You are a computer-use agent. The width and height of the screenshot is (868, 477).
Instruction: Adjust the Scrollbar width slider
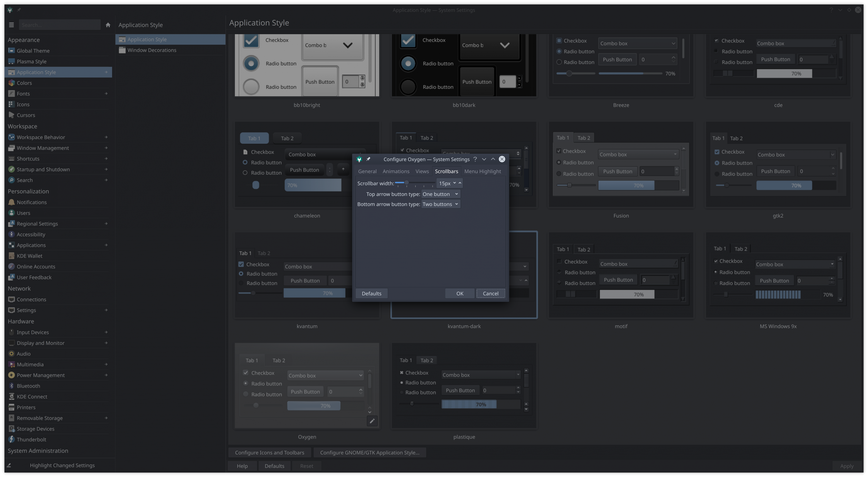click(407, 183)
